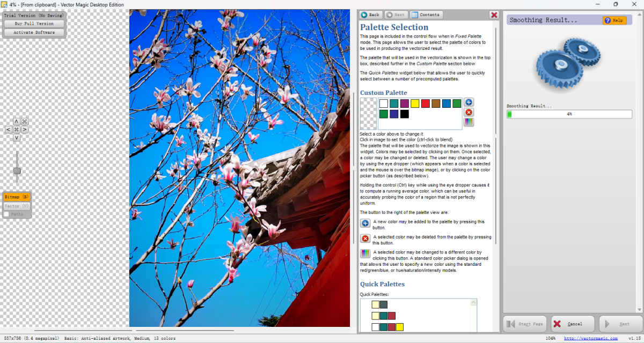The image size is (644, 343).
Task: Open the Contents help page
Action: (426, 15)
